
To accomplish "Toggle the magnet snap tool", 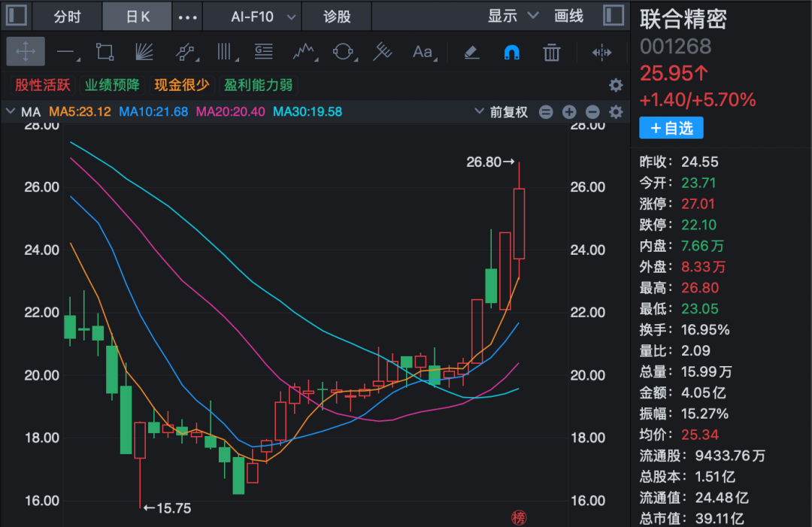I will pos(512,53).
